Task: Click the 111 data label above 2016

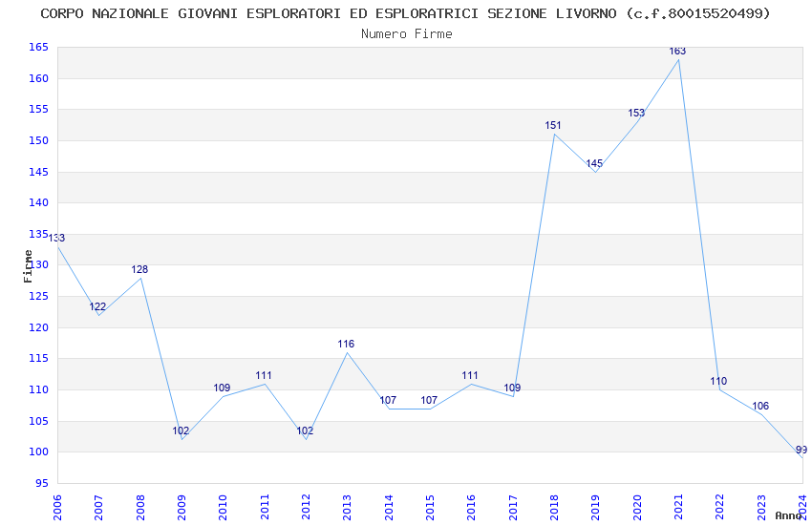Action: tap(470, 375)
